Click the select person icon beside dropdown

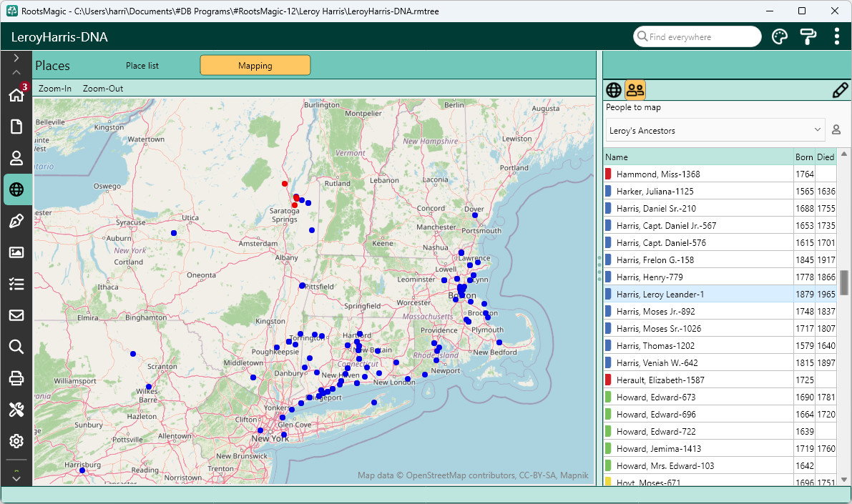[x=836, y=130]
